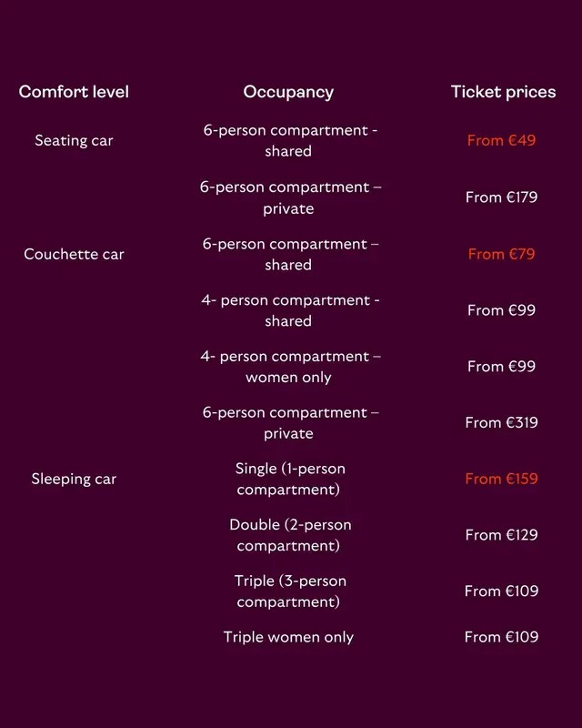The height and width of the screenshot is (728, 582).
Task: Click Seating car 6-person compartment private
Action: tap(289, 197)
